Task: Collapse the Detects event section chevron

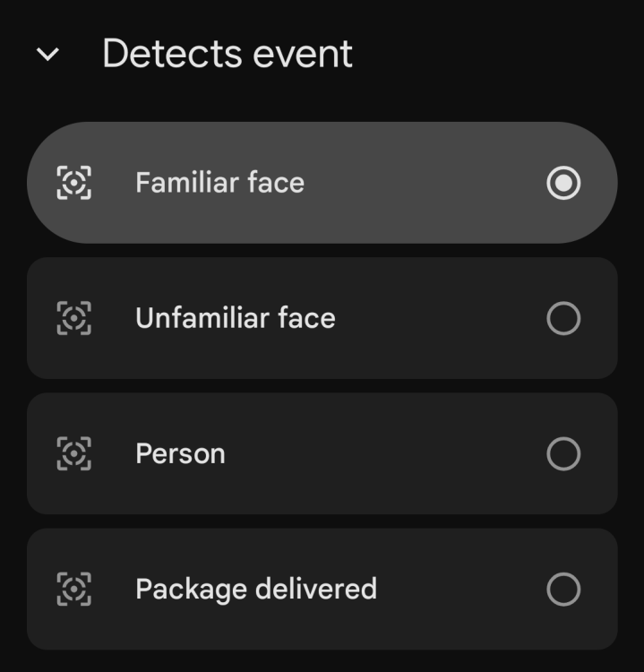Action: pyautogui.click(x=47, y=55)
